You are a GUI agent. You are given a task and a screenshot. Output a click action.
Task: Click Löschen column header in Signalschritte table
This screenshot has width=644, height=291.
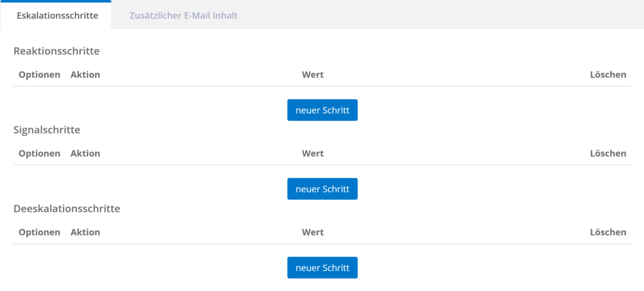(608, 153)
